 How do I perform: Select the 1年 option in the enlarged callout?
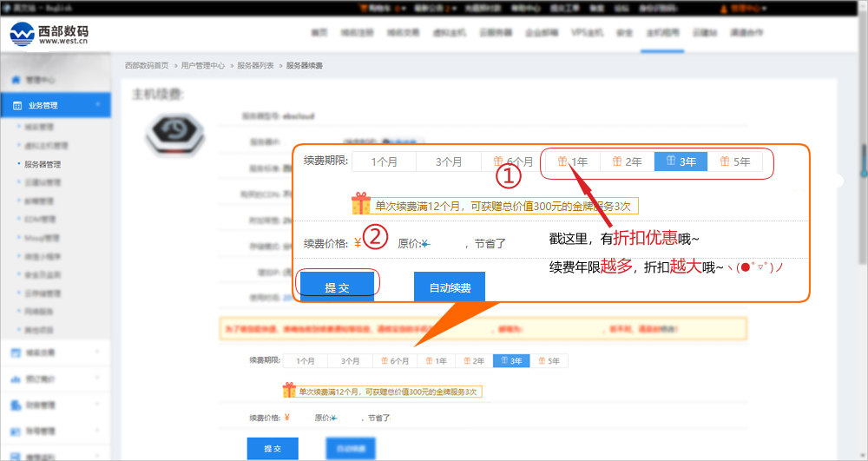[573, 161]
